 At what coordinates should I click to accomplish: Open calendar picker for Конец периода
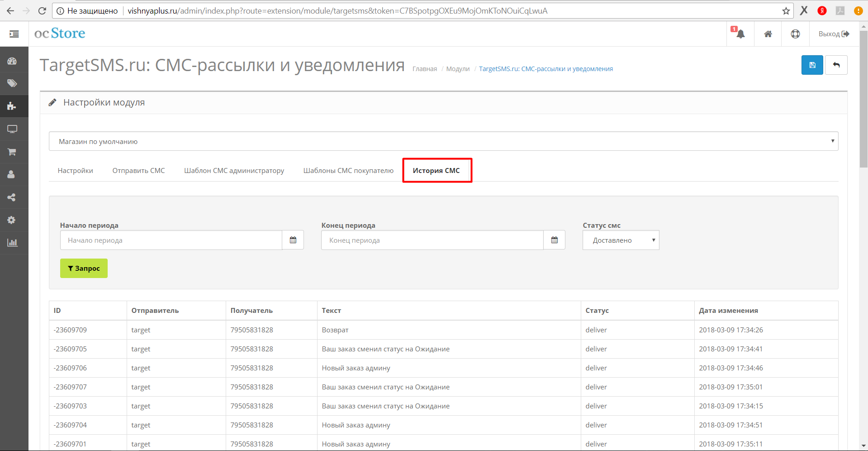pos(554,240)
